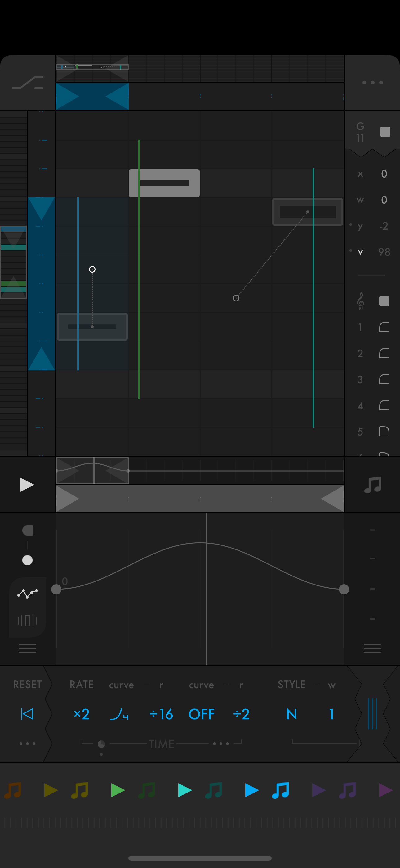Select the bar step mode icon

coord(27,620)
